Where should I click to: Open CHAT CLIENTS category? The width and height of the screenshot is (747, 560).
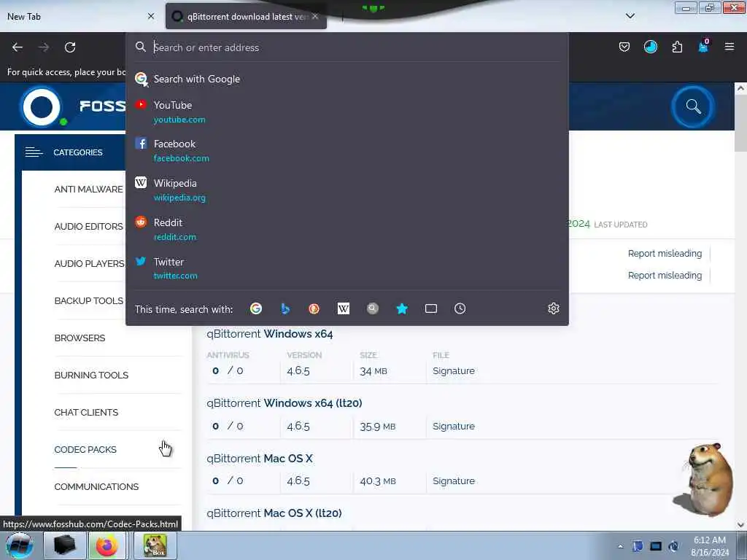click(86, 413)
